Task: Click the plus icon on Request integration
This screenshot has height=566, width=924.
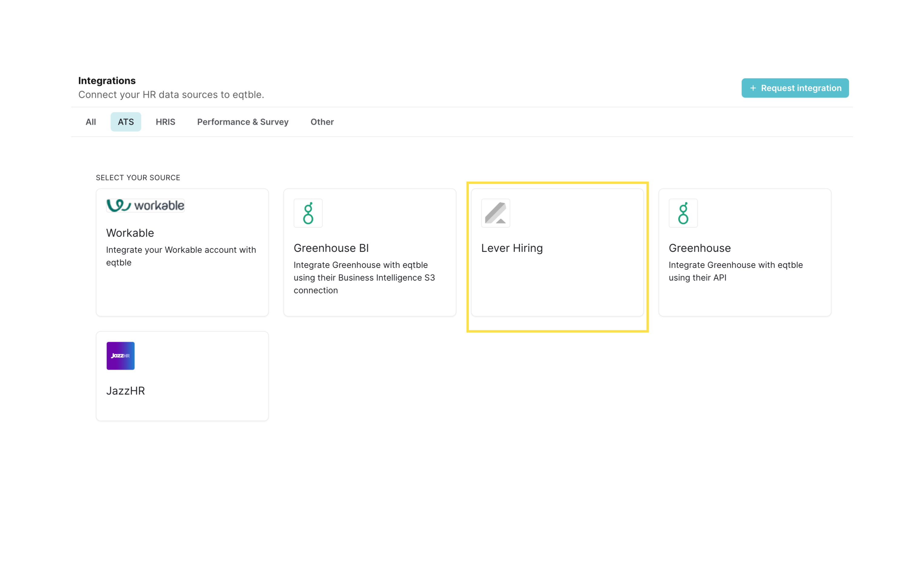Action: point(753,88)
